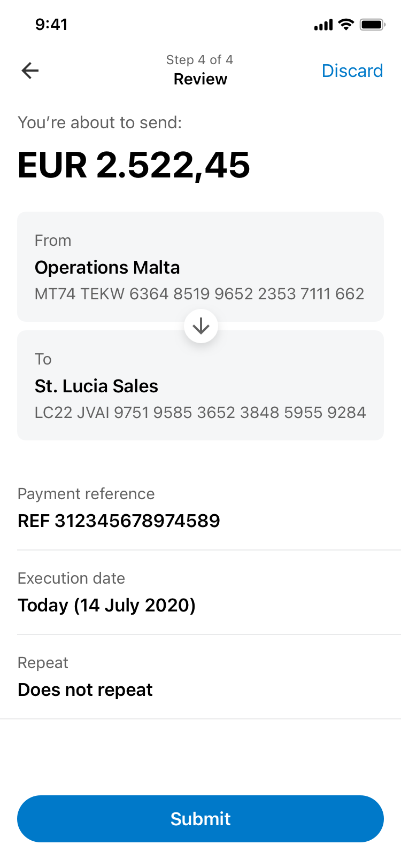This screenshot has height=868, width=401.
Task: Open the execution date Today (14 July 2020)
Action: pyautogui.click(x=106, y=605)
